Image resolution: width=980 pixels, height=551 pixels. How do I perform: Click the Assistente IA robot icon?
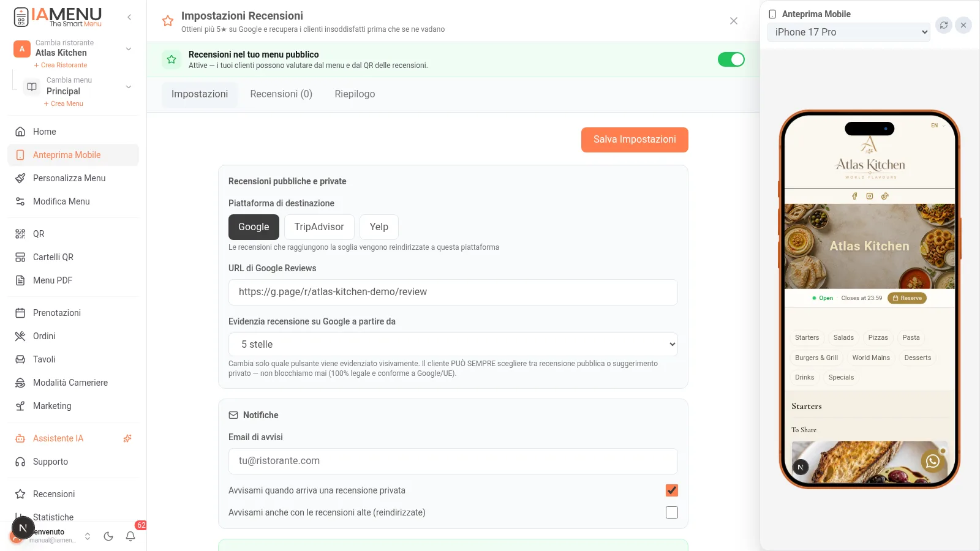pyautogui.click(x=20, y=438)
